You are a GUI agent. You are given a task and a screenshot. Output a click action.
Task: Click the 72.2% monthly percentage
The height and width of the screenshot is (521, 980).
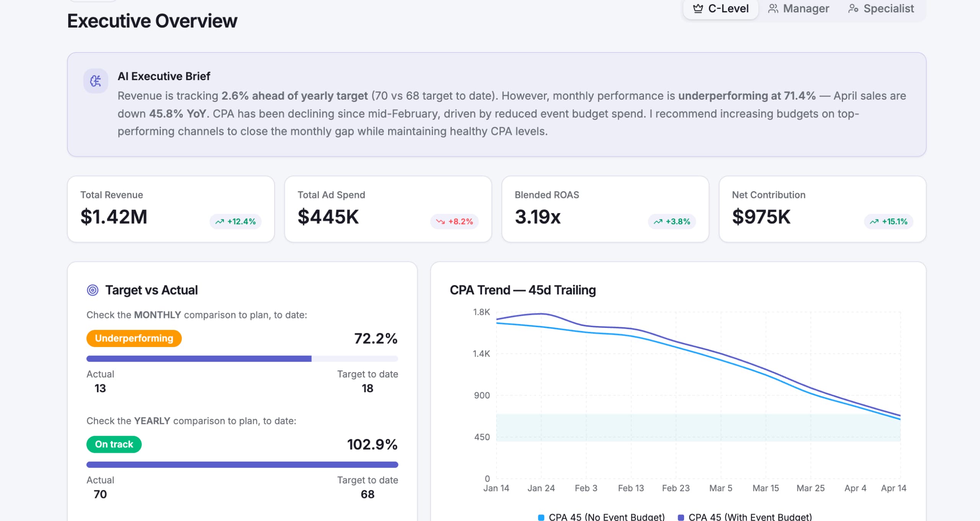(x=376, y=338)
